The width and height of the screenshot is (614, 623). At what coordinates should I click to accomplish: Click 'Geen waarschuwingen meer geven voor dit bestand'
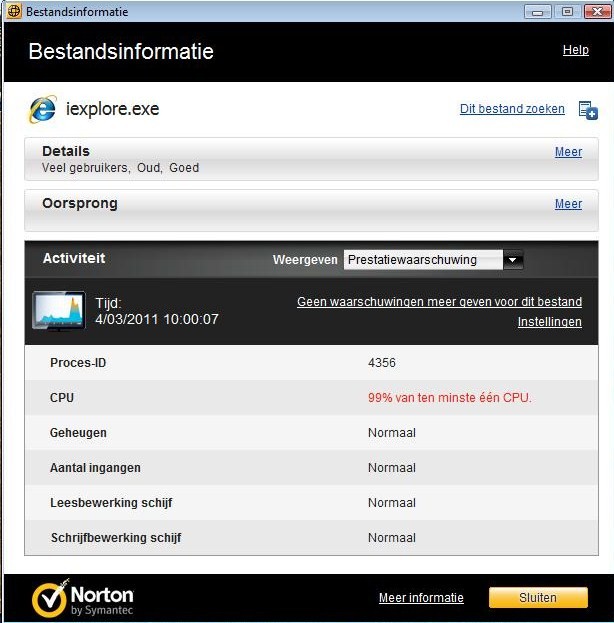440,302
